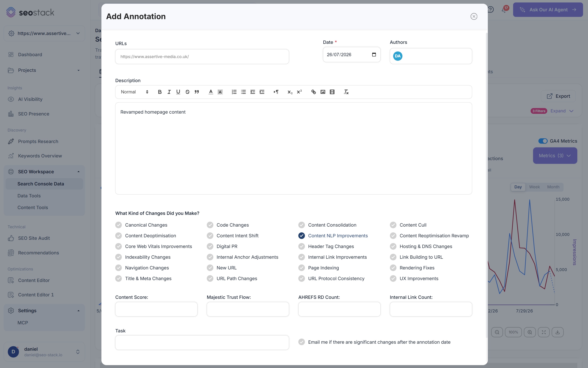Check Title & Meta Changes option

119,279
